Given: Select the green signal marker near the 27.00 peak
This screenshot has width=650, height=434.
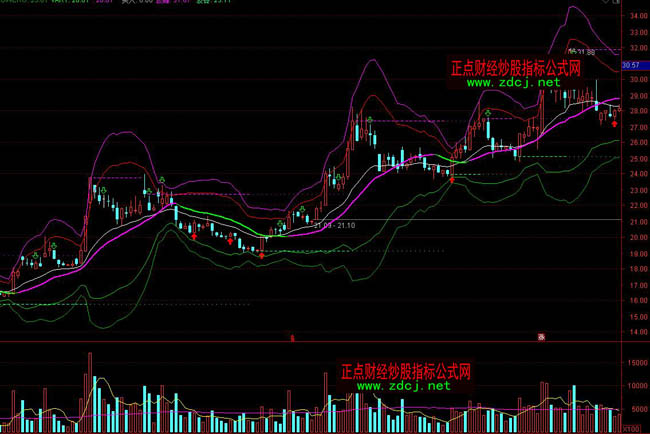Looking at the screenshot, I should pos(370,121).
